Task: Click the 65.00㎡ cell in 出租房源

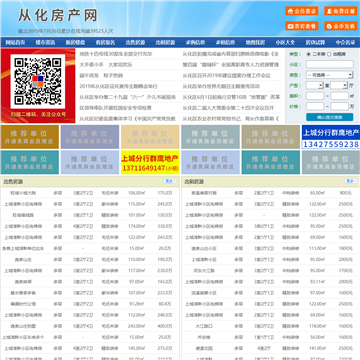Action: (x=317, y=193)
